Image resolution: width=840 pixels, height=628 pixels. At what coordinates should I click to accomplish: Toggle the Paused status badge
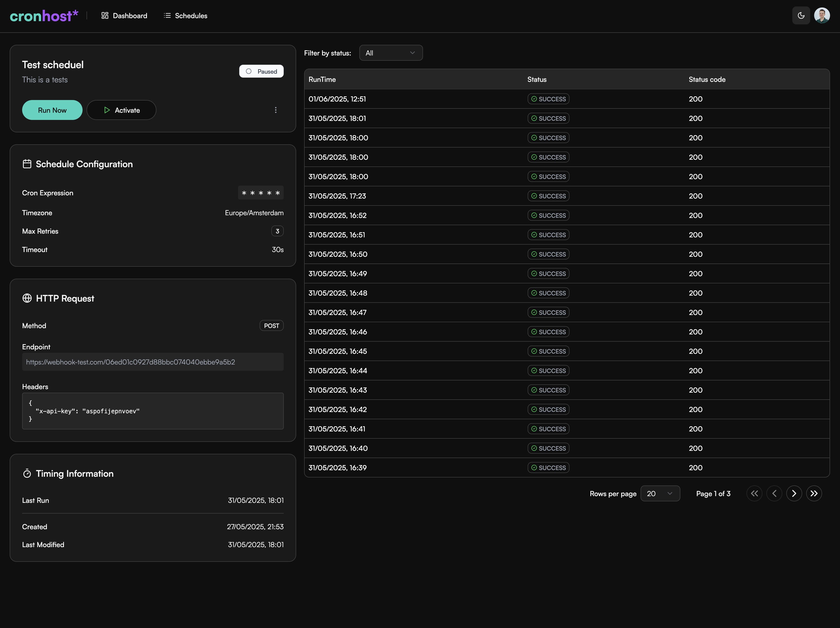coord(261,71)
